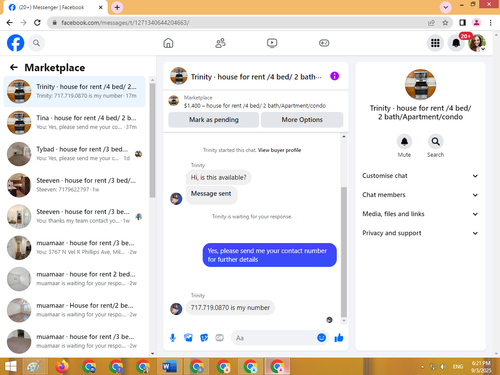Image resolution: width=500 pixels, height=375 pixels.
Task: Open the Tybad house for rent conversation
Action: coord(74,154)
